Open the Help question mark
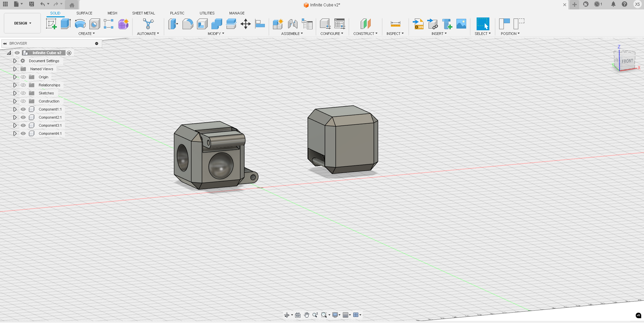The height and width of the screenshot is (323, 644). click(x=625, y=4)
